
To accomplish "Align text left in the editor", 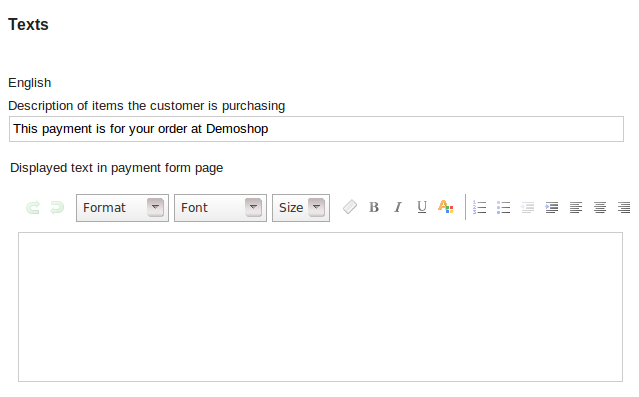I will tap(575, 207).
